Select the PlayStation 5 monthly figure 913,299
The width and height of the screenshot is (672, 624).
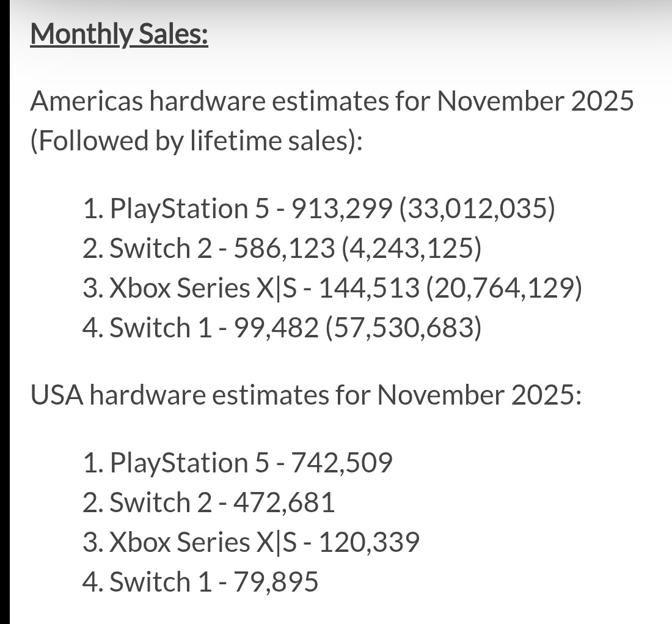point(341,209)
